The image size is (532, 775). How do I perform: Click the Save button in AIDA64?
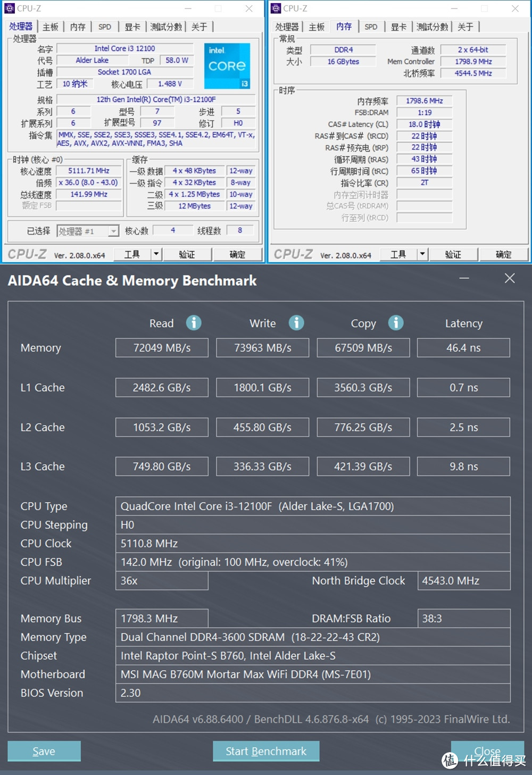click(x=44, y=751)
